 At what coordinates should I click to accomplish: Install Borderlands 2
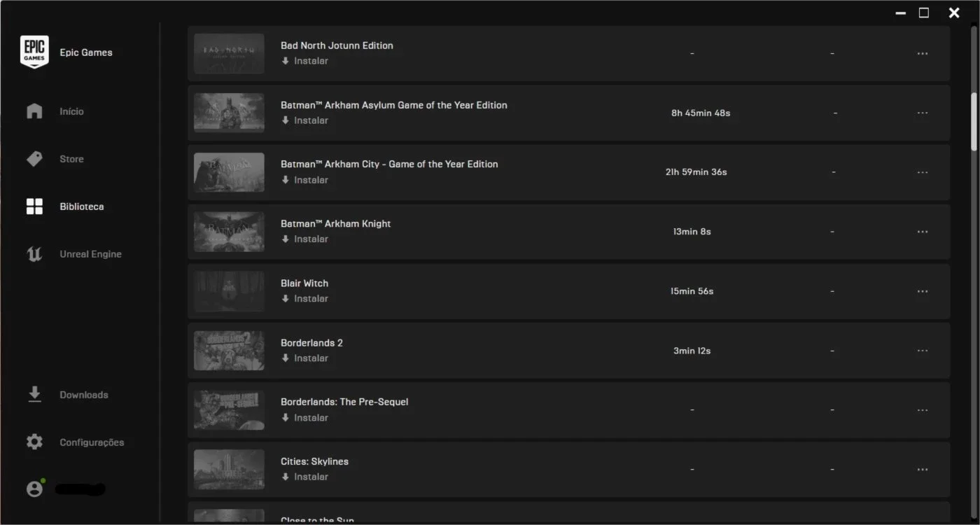click(311, 358)
